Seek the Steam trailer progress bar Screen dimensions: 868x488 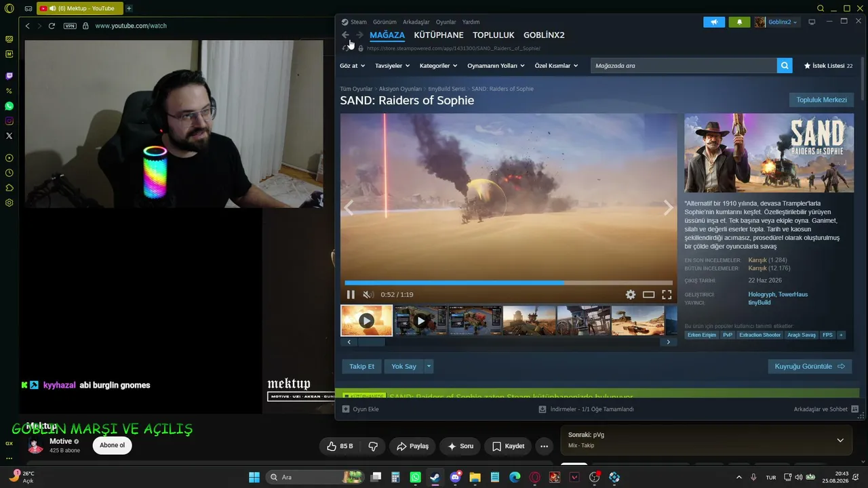pyautogui.click(x=509, y=283)
